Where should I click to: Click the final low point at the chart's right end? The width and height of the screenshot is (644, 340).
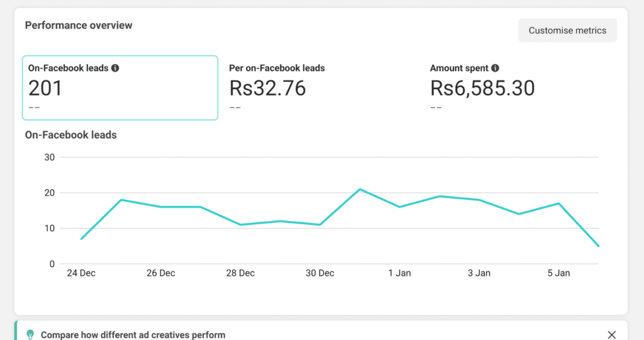pos(598,246)
